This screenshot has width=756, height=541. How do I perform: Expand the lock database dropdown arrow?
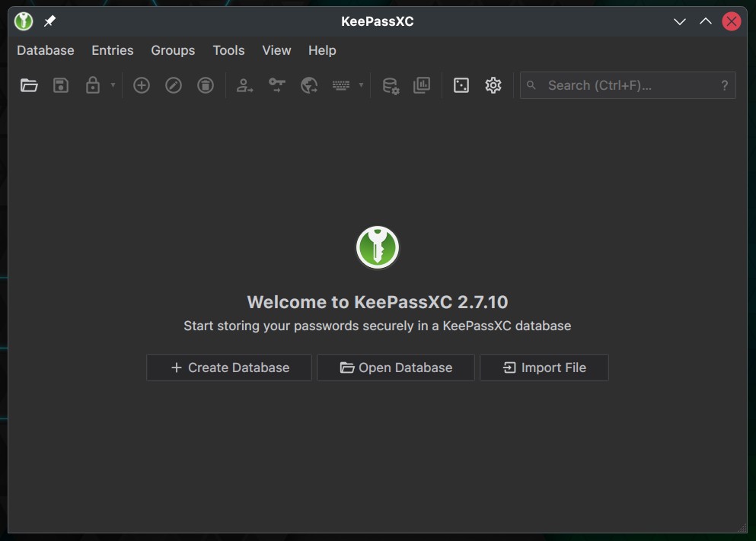113,85
